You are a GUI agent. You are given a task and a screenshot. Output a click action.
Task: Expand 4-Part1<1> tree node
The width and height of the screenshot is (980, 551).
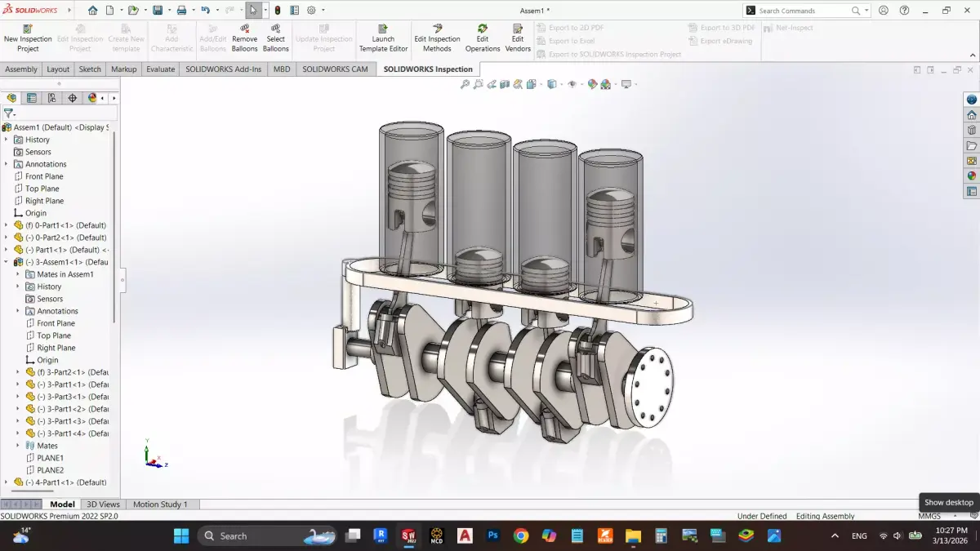point(6,482)
